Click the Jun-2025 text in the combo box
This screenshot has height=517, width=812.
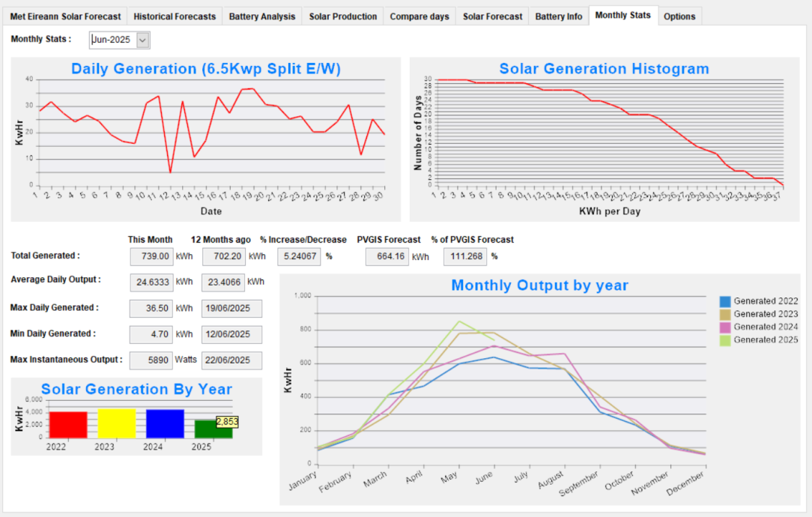coord(111,40)
